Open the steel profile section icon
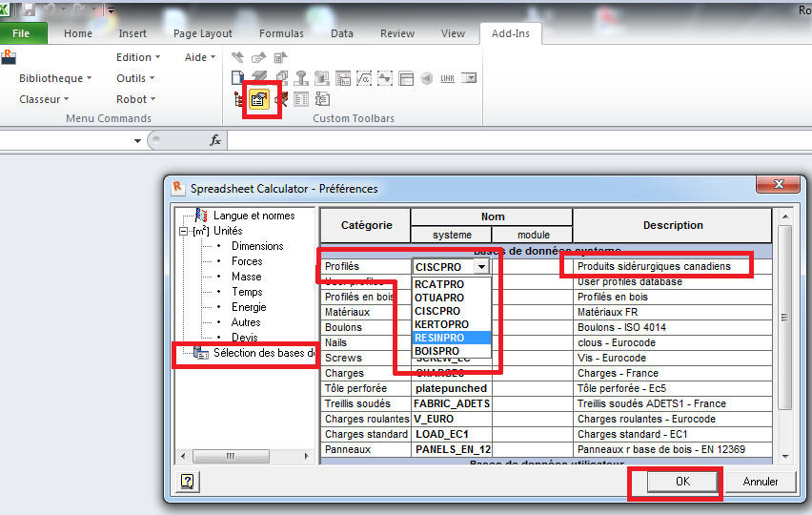Screen dimensions: 812x515 259,78
